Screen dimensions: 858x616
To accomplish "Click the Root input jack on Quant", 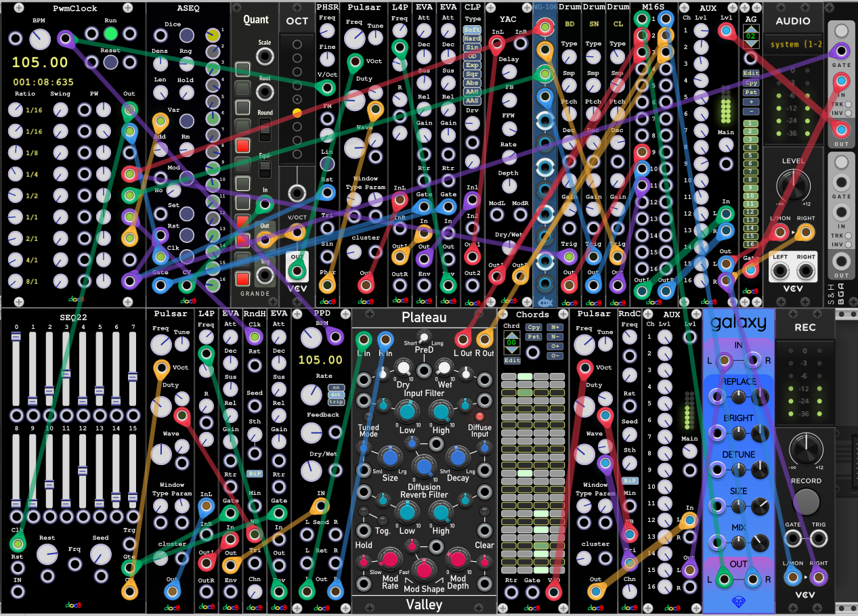I will pyautogui.click(x=265, y=93).
